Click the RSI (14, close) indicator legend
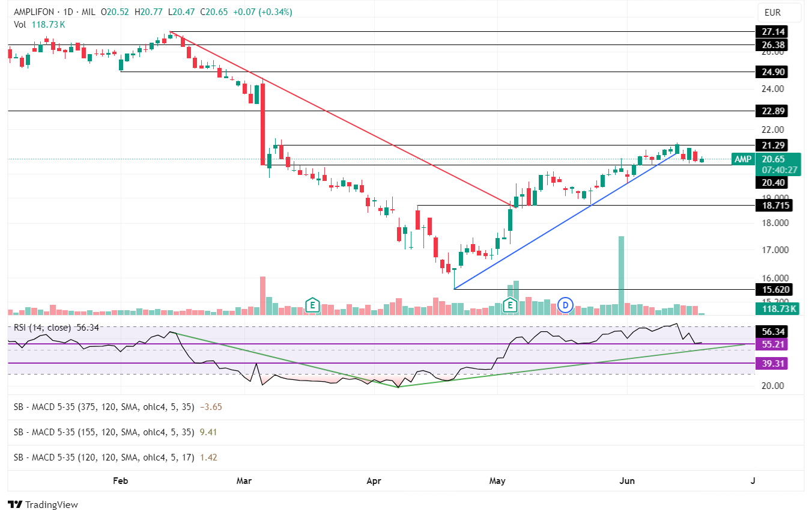The image size is (812, 517). [x=56, y=328]
